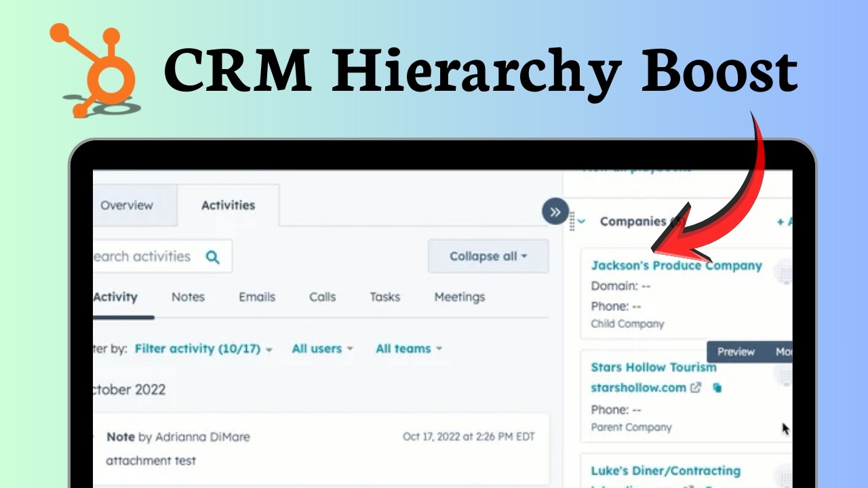This screenshot has height=488, width=868.
Task: Open the Collapse all dropdown
Action: [x=488, y=256]
